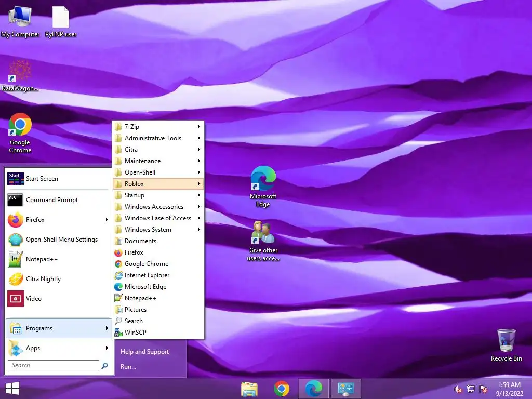Viewport: 532px width, 399px height.
Task: Open Documents in Programs list
Action: (158, 241)
